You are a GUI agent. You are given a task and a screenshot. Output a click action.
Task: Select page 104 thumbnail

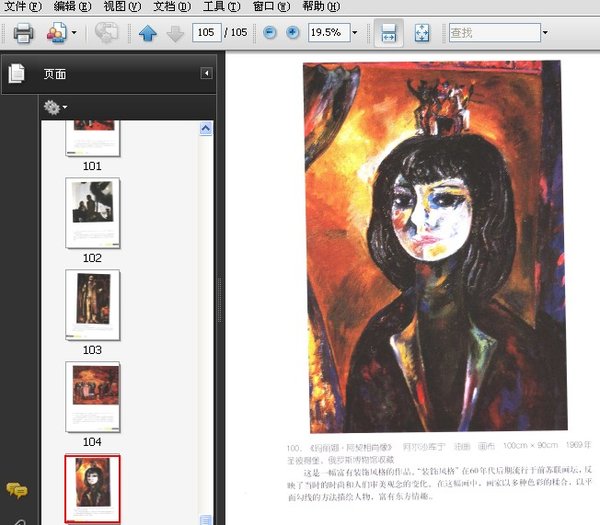[x=93, y=397]
